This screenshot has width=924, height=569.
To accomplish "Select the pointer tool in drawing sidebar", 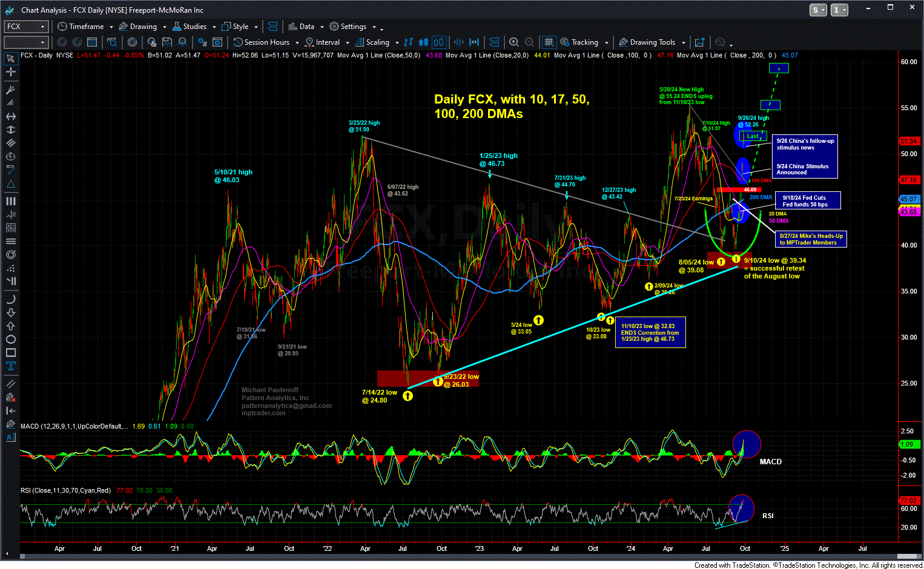I will [x=10, y=59].
